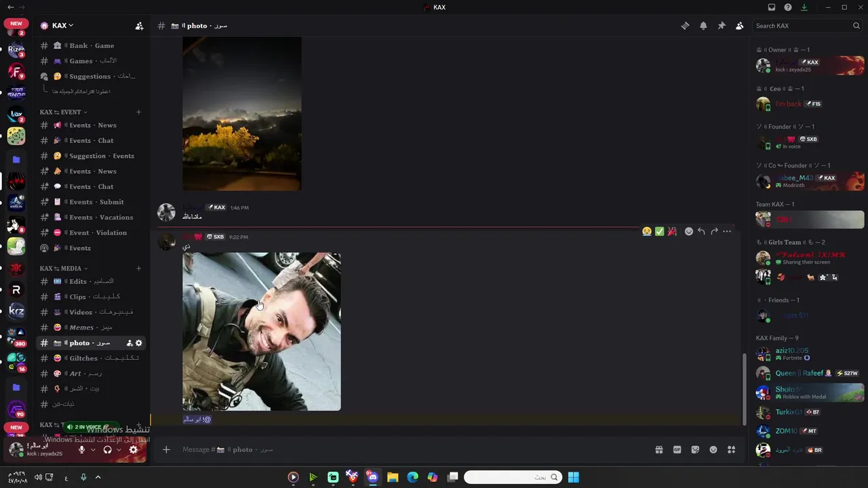This screenshot has height=488, width=868.
Task: Open the Giltches channel
Action: point(91,358)
